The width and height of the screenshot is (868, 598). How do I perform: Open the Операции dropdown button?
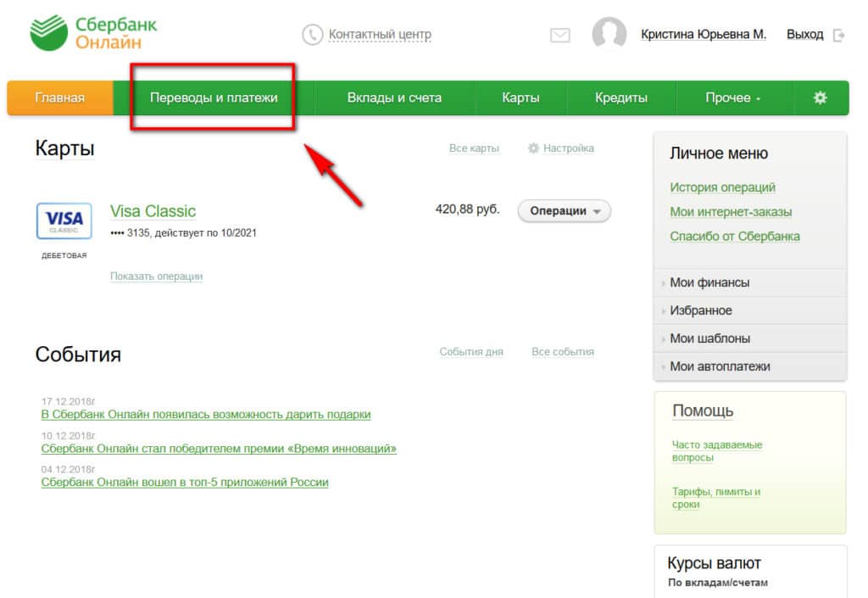point(564,211)
